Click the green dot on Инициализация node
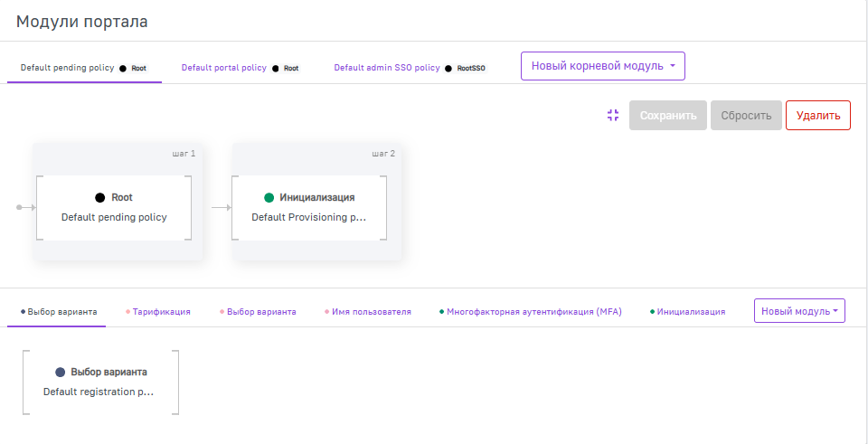 click(x=269, y=197)
